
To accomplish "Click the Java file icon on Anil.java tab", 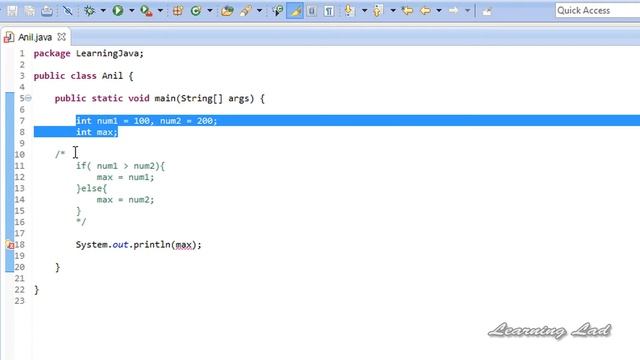I will 9,38.
